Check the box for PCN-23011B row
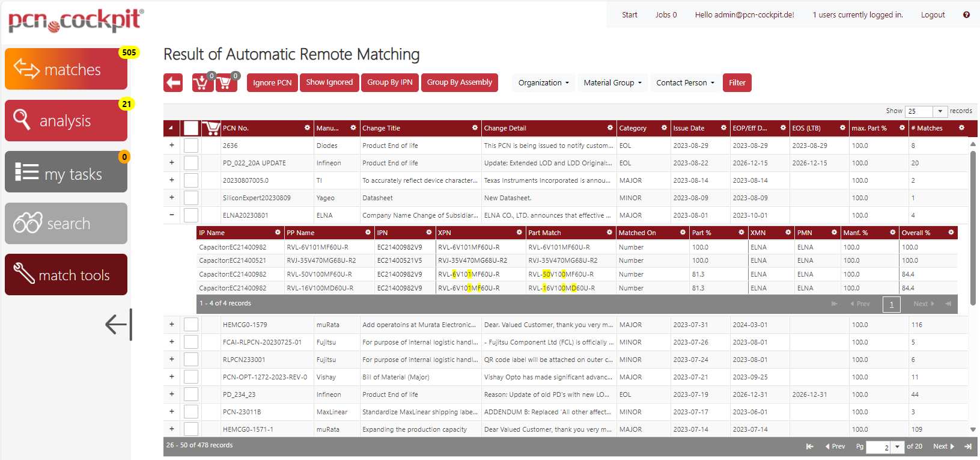 pyautogui.click(x=191, y=412)
